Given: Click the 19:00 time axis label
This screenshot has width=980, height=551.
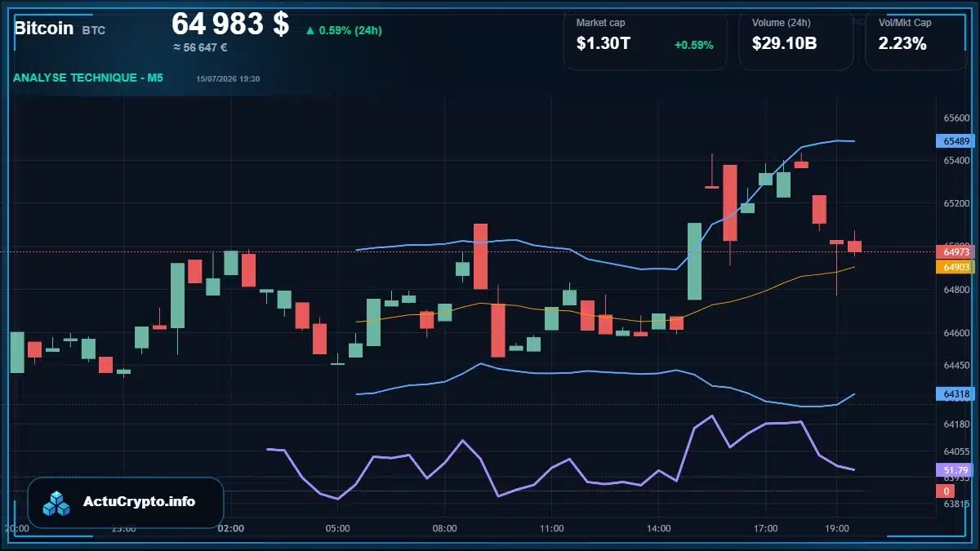Looking at the screenshot, I should [837, 528].
